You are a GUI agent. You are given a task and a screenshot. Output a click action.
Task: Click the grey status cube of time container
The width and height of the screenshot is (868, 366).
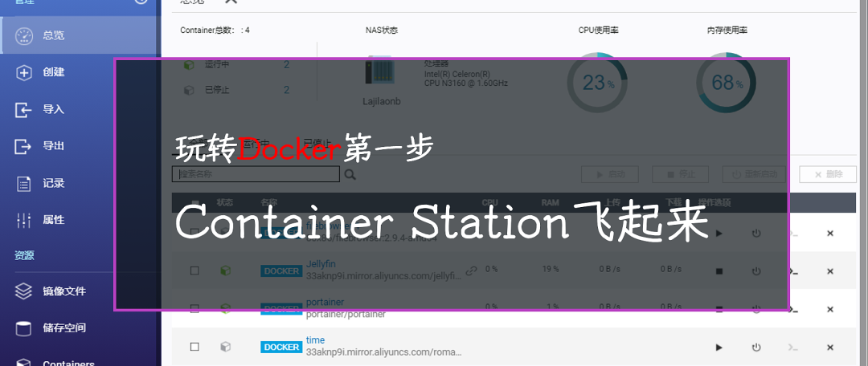tap(225, 347)
